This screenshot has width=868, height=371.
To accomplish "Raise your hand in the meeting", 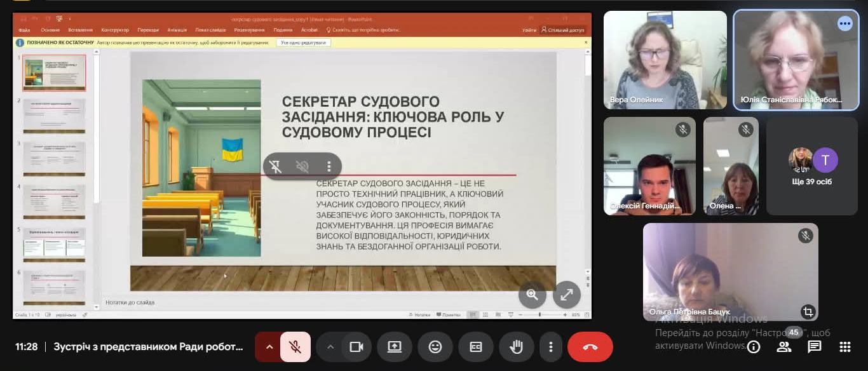I will click(x=517, y=347).
